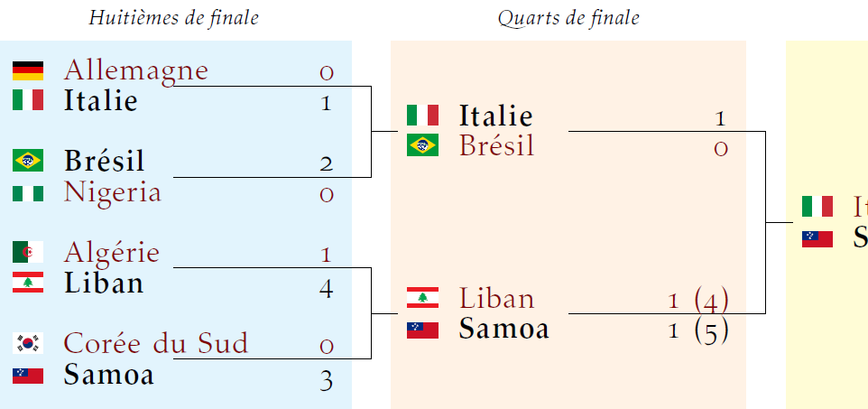
Task: Click the Quarts de finale heading
Action: coord(568,18)
